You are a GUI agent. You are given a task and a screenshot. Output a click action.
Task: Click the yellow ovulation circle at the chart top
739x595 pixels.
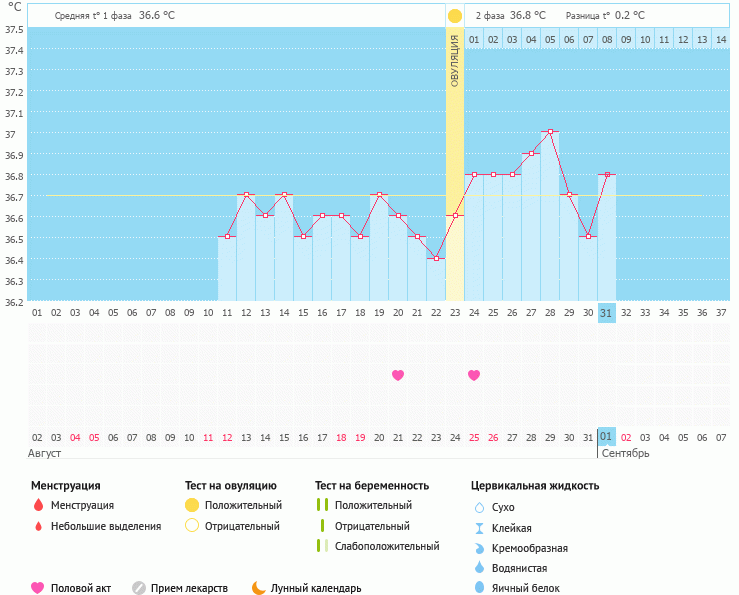coord(455,16)
